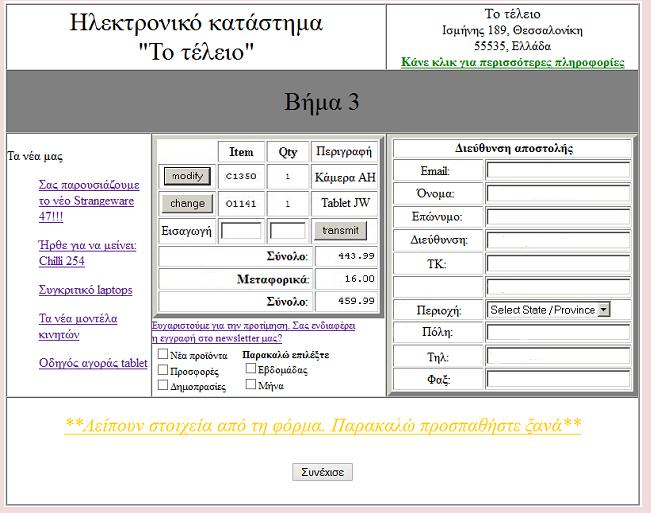Image resolution: width=651 pixels, height=513 pixels.
Task: Open the Chilli 254 news link
Action: coord(87,253)
